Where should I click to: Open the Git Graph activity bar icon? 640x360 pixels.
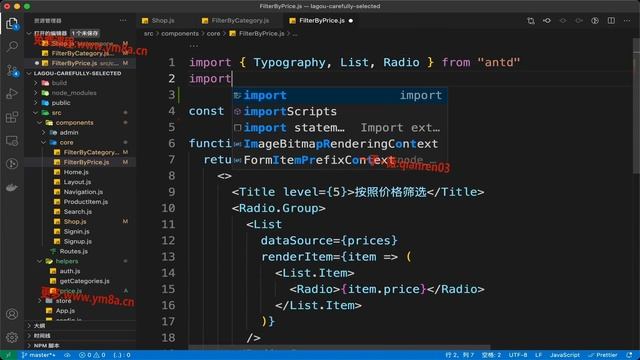tap(12, 164)
